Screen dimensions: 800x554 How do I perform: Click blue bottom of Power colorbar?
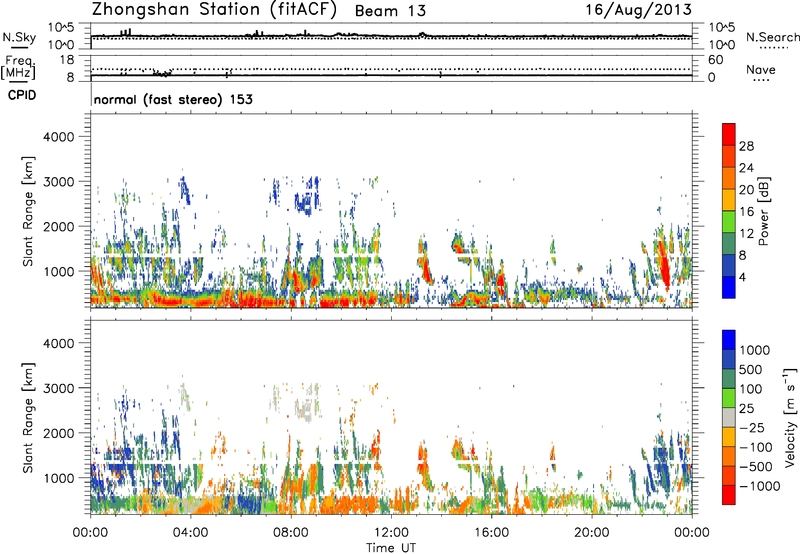click(729, 287)
